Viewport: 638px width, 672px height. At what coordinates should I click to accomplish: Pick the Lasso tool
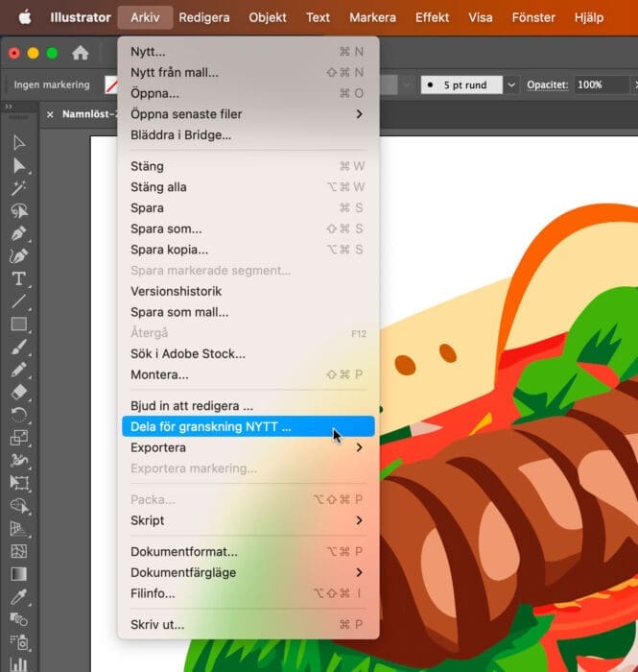click(x=19, y=211)
